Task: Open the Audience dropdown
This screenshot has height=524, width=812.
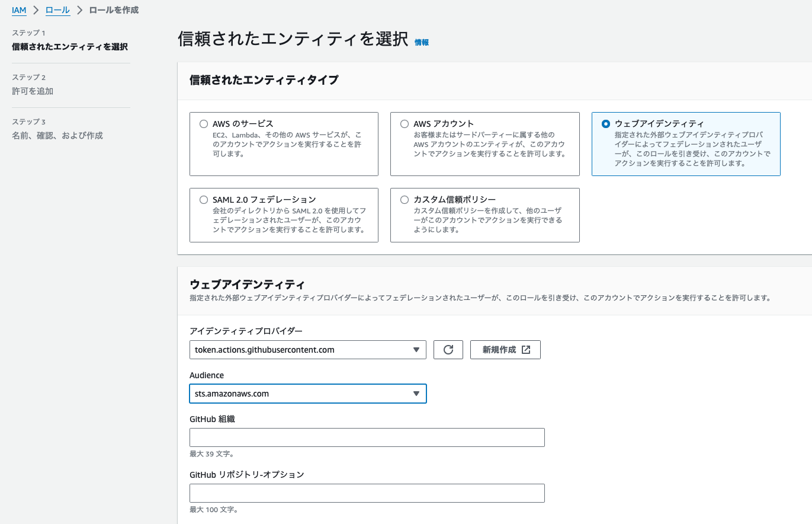Action: coord(308,394)
